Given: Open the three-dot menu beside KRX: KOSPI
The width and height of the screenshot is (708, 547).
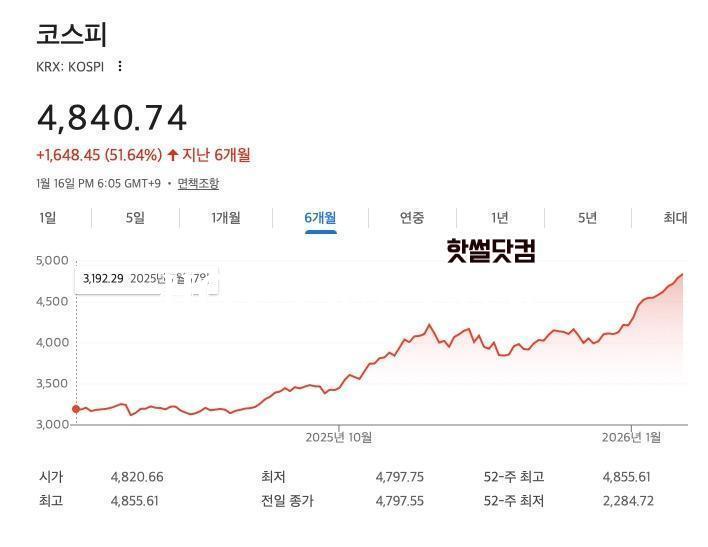Looking at the screenshot, I should tap(120, 66).
